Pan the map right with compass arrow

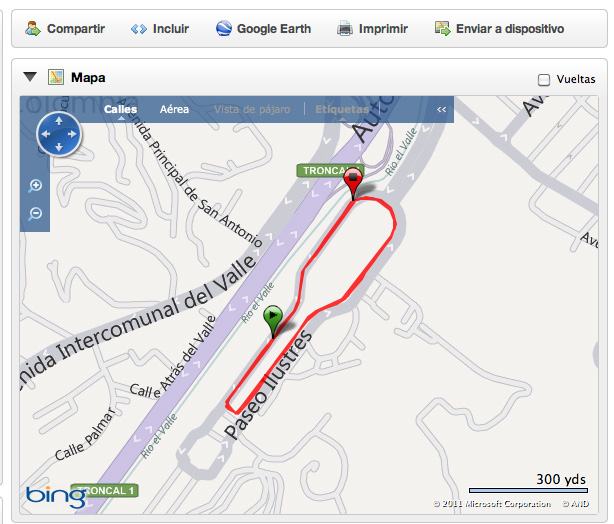coord(72,134)
